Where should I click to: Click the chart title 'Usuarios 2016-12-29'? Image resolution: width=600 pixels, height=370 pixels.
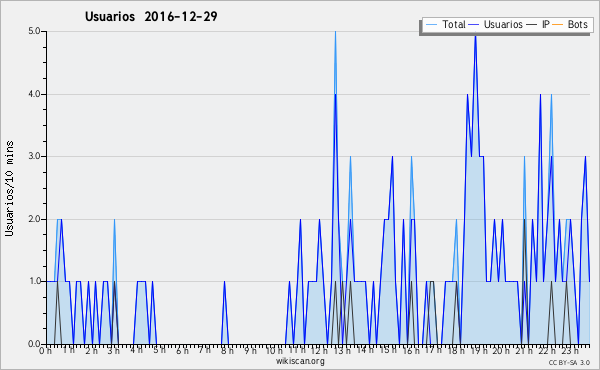click(x=151, y=16)
